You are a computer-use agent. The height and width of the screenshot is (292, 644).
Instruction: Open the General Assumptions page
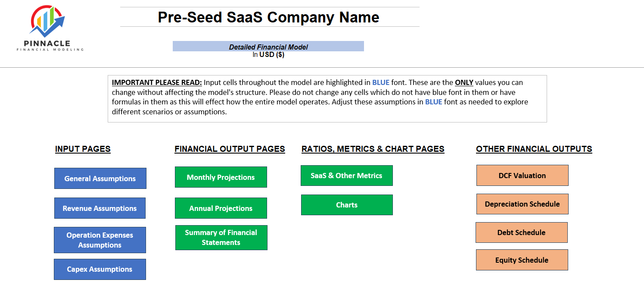tap(100, 178)
